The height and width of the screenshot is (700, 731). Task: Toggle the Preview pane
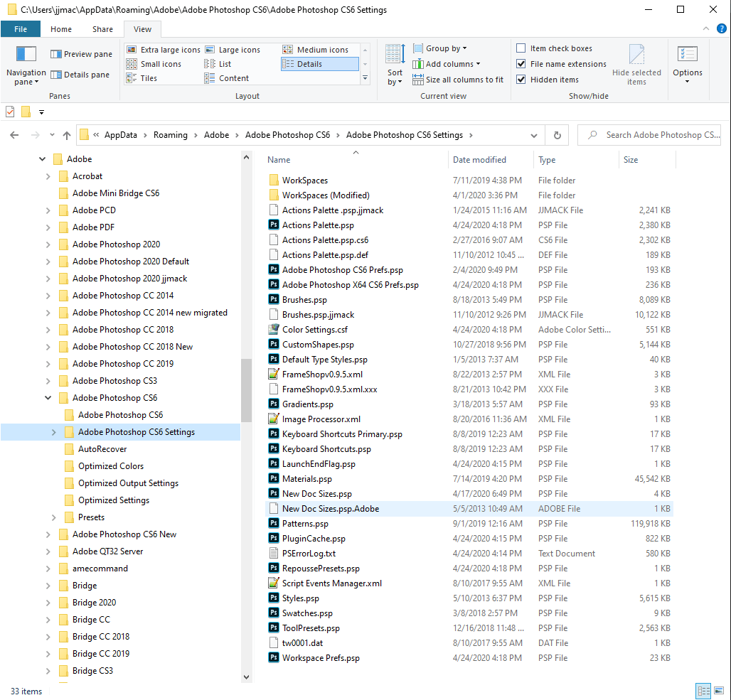tap(80, 53)
